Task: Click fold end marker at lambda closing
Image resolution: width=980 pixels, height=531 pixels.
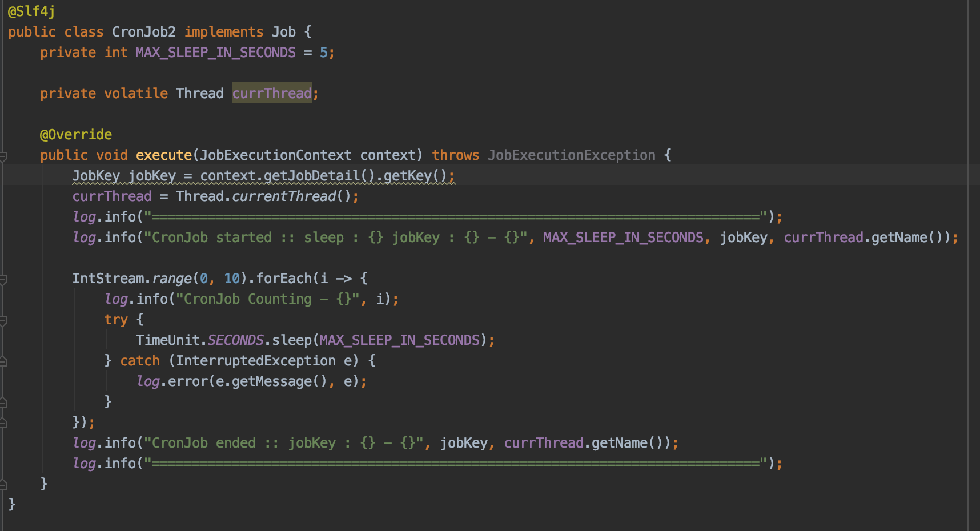Action: [3, 423]
